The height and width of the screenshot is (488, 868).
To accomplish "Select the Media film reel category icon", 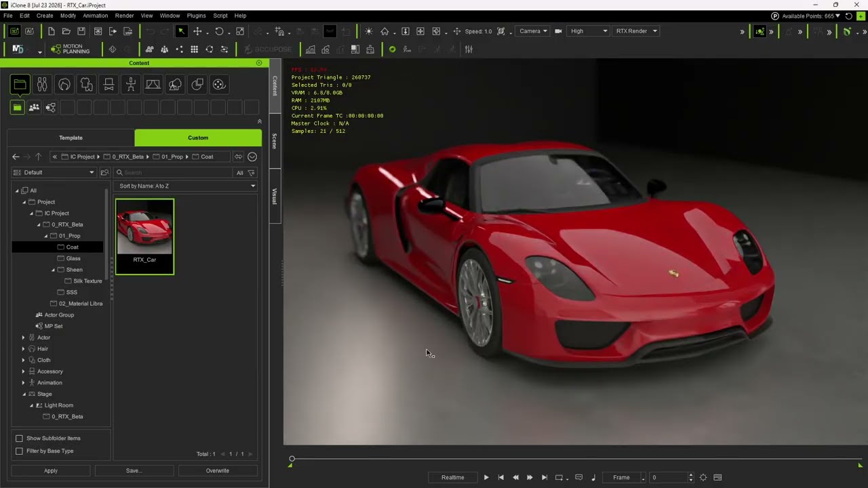I will click(x=219, y=84).
